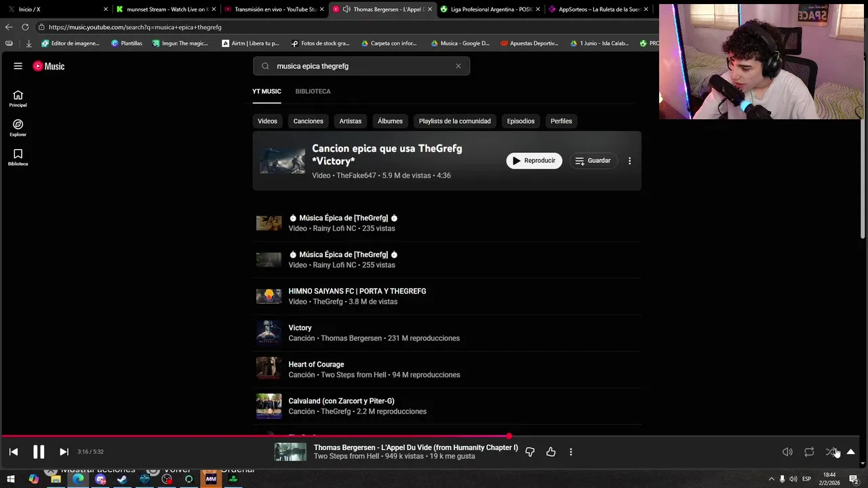
Task: Switch to the AppSorteos browser tab
Action: pos(599,9)
